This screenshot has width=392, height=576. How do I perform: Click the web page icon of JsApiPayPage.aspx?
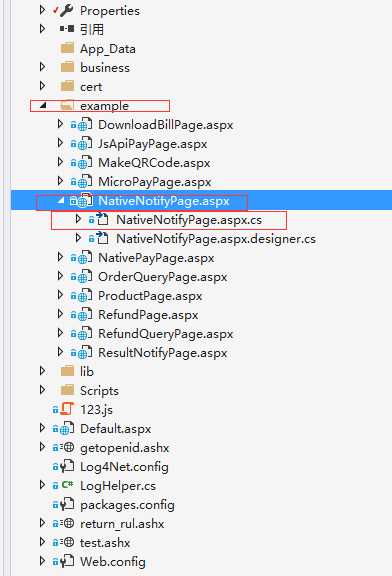(85, 144)
